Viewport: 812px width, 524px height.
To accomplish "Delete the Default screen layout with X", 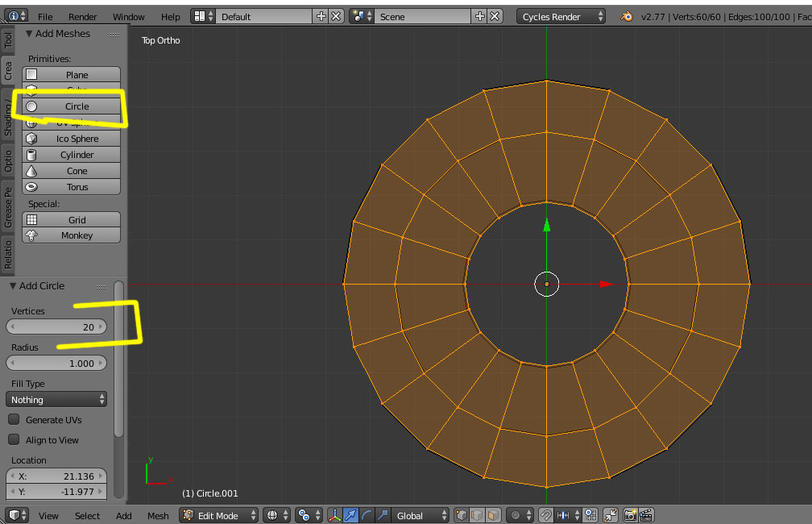I will tap(336, 16).
